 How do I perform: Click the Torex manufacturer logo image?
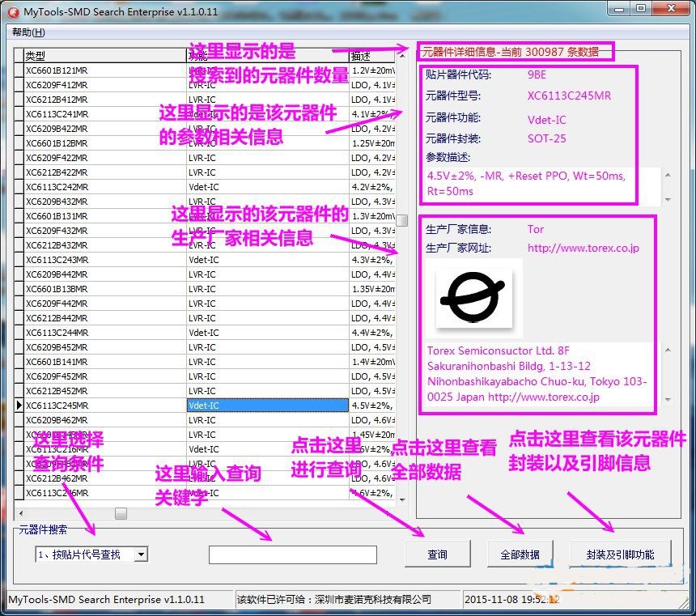[474, 299]
